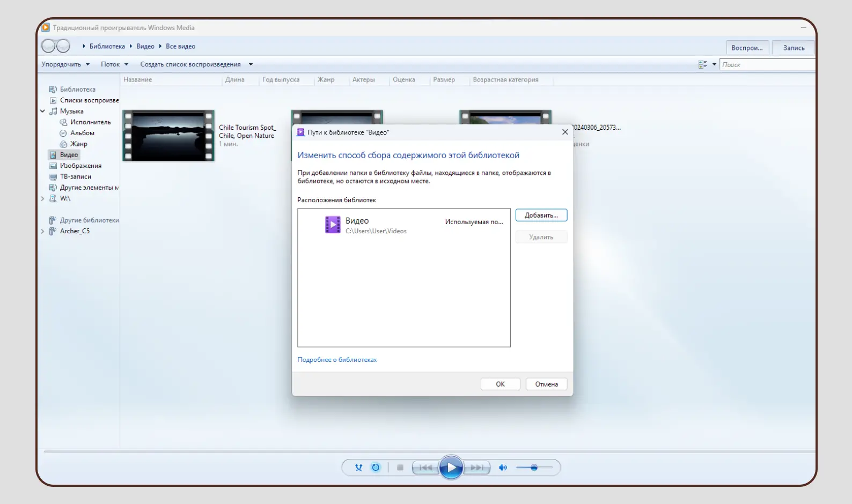Click the back navigation button
The image size is (852, 504).
coord(48,46)
